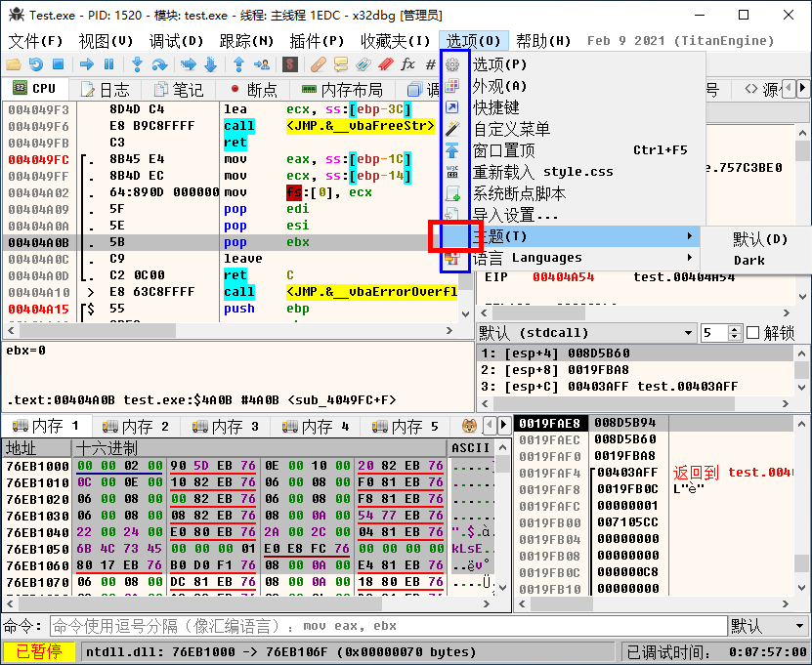Click 导入设置... menu entry
This screenshot has height=665, width=812.
click(x=573, y=215)
